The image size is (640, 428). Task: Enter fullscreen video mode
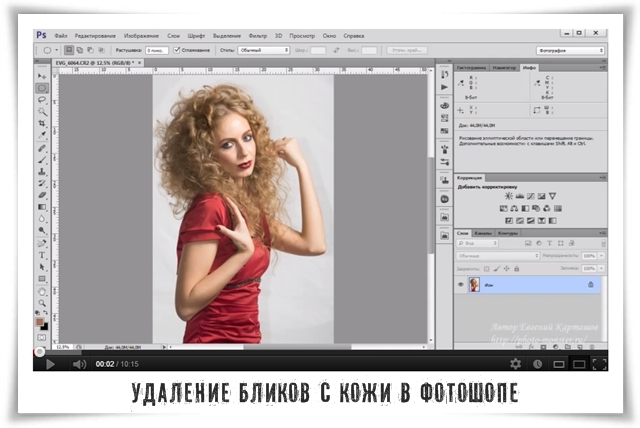point(599,364)
